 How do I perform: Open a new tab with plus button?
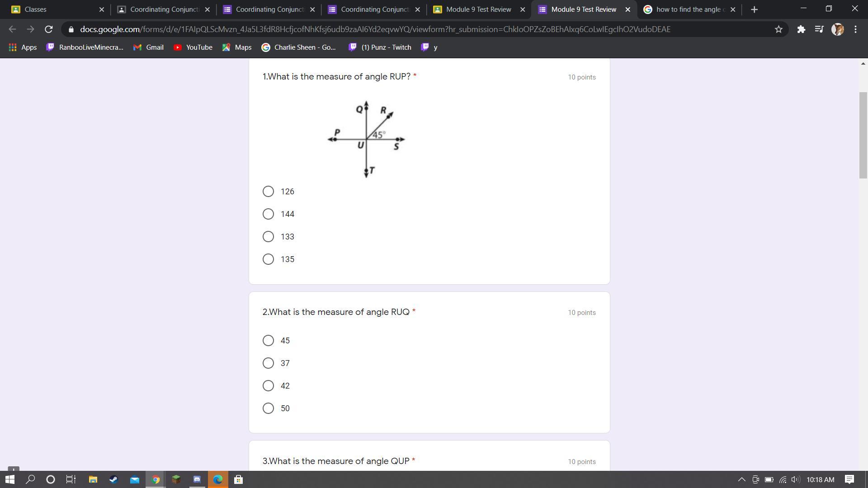click(x=754, y=9)
